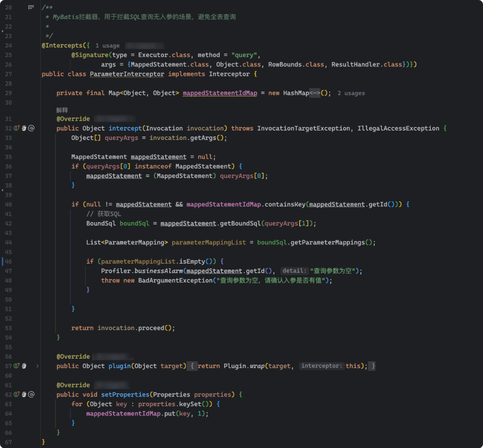Click line number 46 in the gutter
The image size is (483, 448).
[x=8, y=262]
